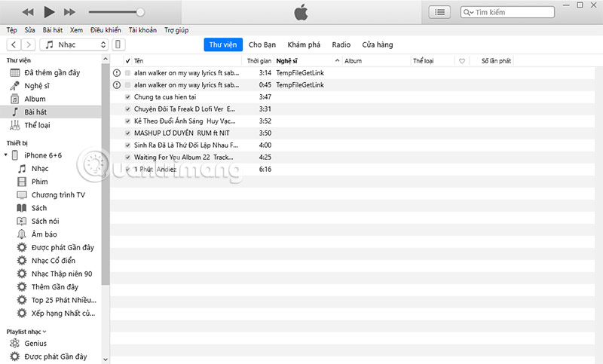Viewport: 603px width, 364px height.
Task: Open device playlist Được phát Gần đây
Action: [63, 247]
